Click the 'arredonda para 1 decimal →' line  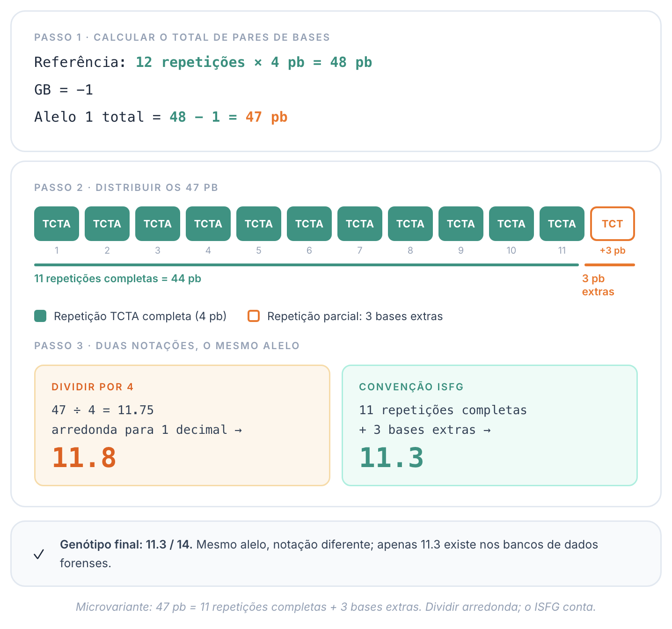(x=146, y=430)
